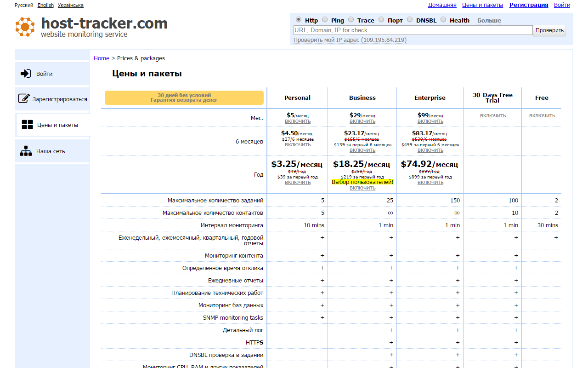This screenshot has width=588, height=368.
Task: Click the Регистрация link at top
Action: (529, 5)
